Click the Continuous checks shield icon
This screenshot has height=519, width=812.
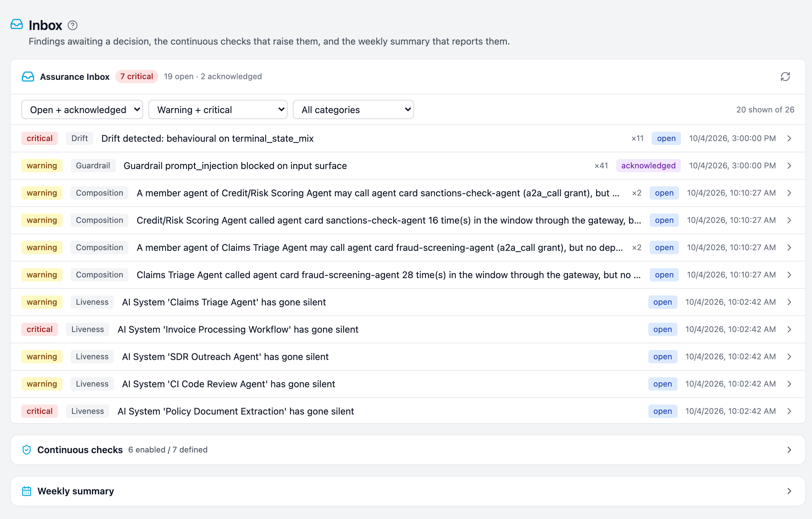point(27,449)
